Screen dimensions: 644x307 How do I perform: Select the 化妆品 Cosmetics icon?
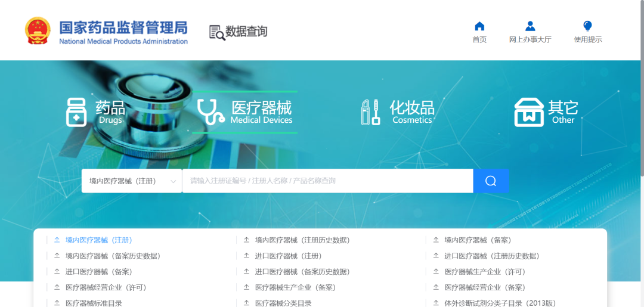370,112
